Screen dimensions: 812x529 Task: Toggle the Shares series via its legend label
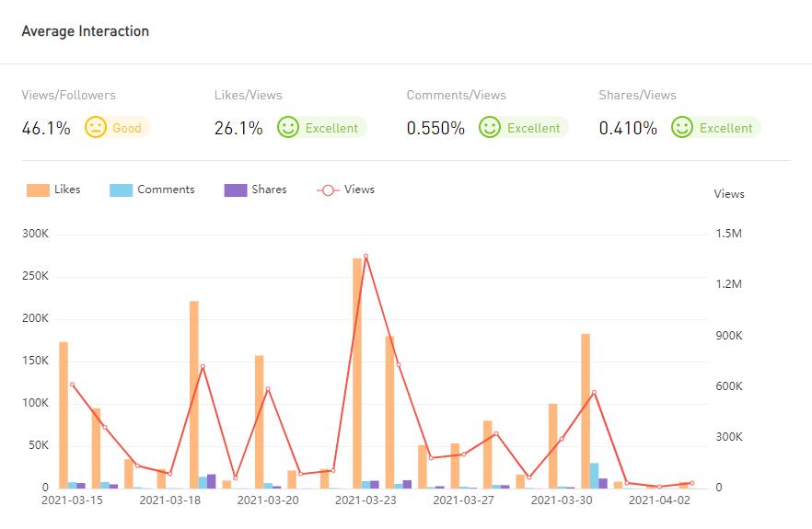tap(269, 190)
